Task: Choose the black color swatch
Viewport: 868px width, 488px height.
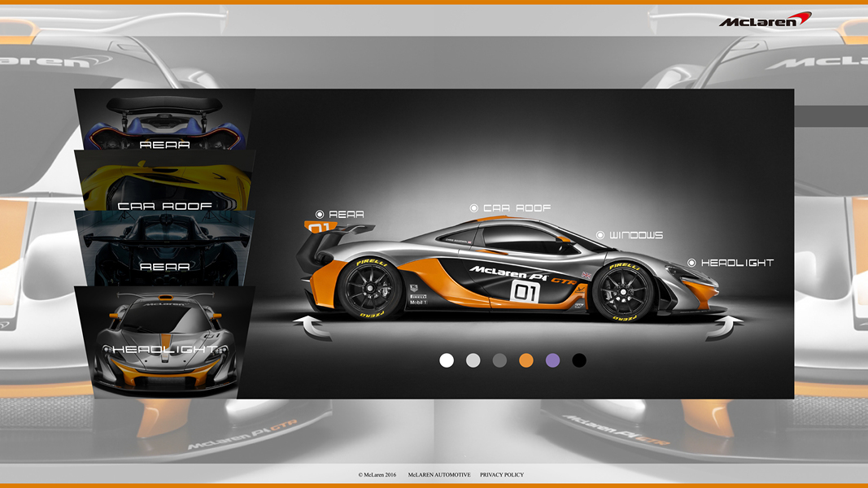Action: [579, 361]
